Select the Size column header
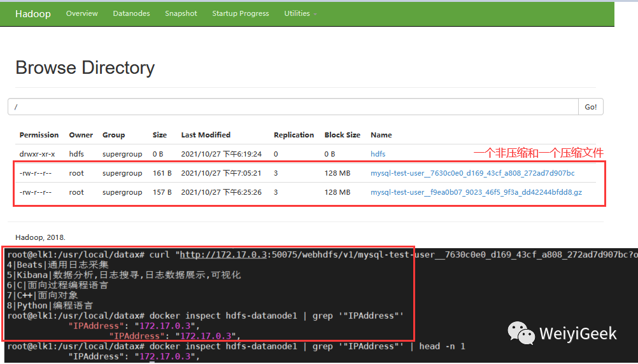Viewport: 638px width, 364px height. 159,135
